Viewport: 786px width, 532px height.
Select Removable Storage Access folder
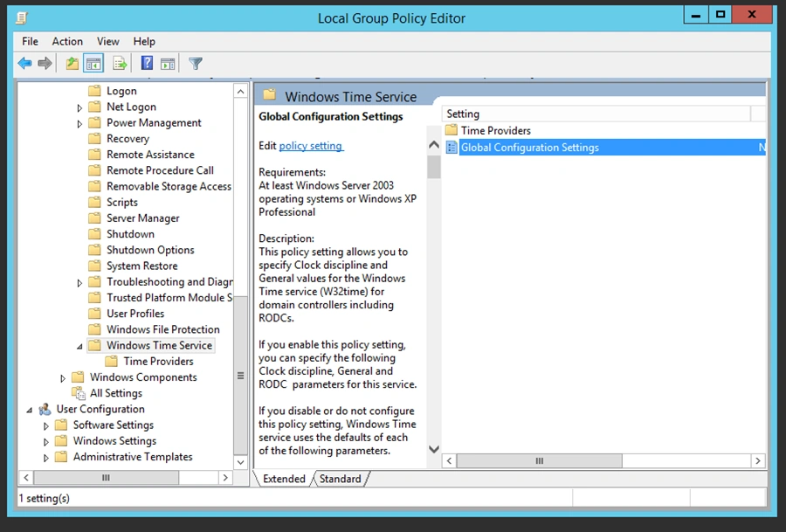169,186
